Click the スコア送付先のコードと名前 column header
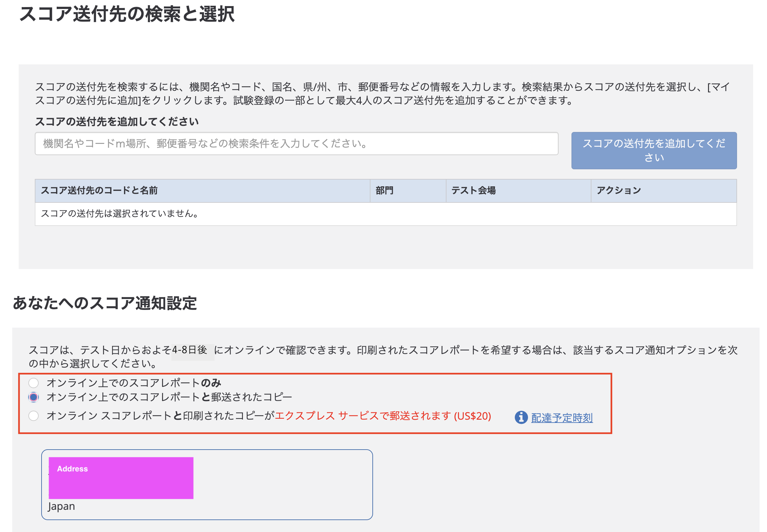767x532 pixels. (x=202, y=191)
